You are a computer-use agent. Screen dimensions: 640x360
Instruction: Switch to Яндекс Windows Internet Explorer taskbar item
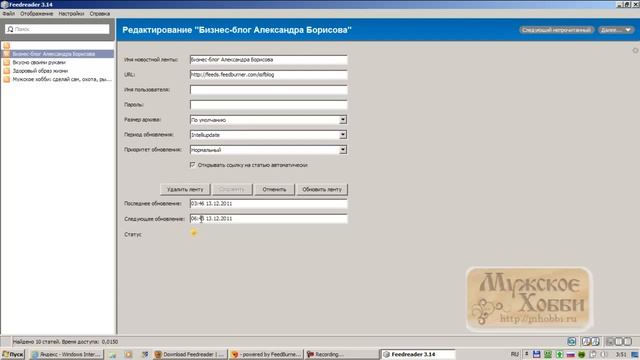(66, 354)
